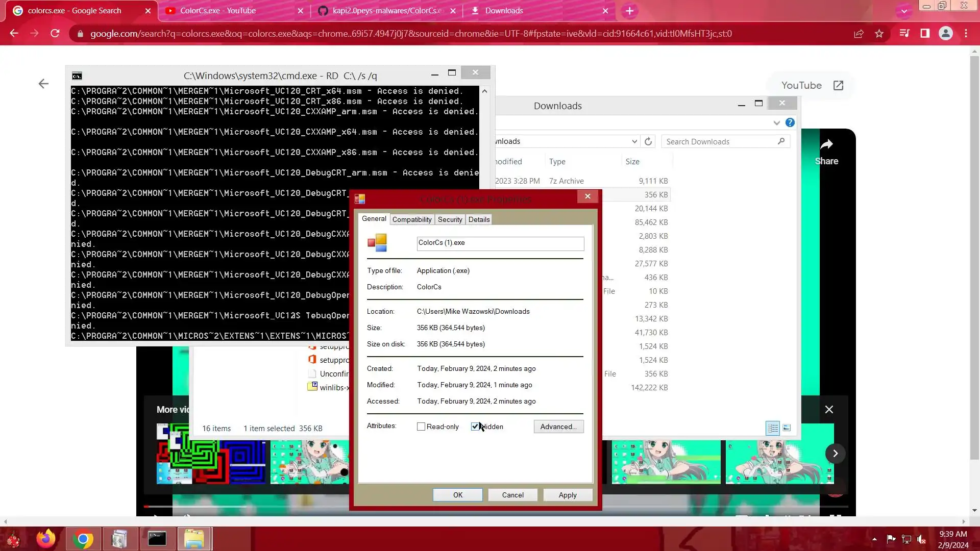Switch to details view layout icon
The image size is (980, 551).
point(773,428)
